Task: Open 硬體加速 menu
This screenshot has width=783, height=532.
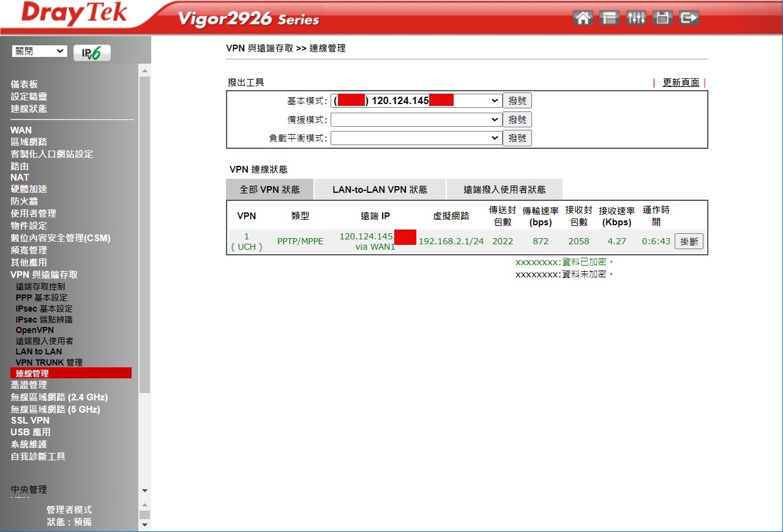Action: 29,189
